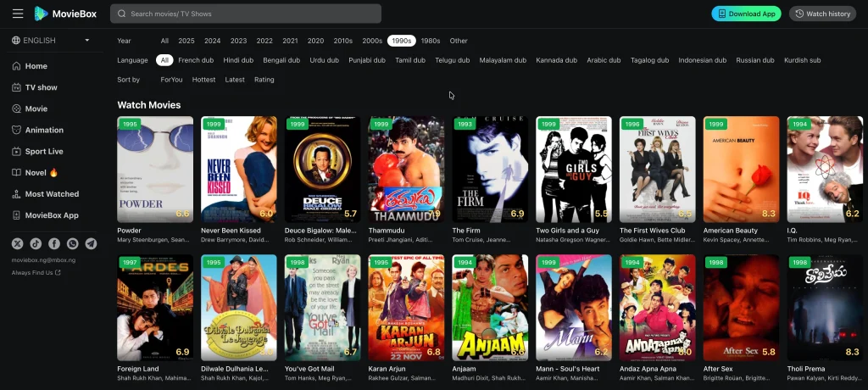
Task: Open the TikTok social icon
Action: click(x=36, y=243)
